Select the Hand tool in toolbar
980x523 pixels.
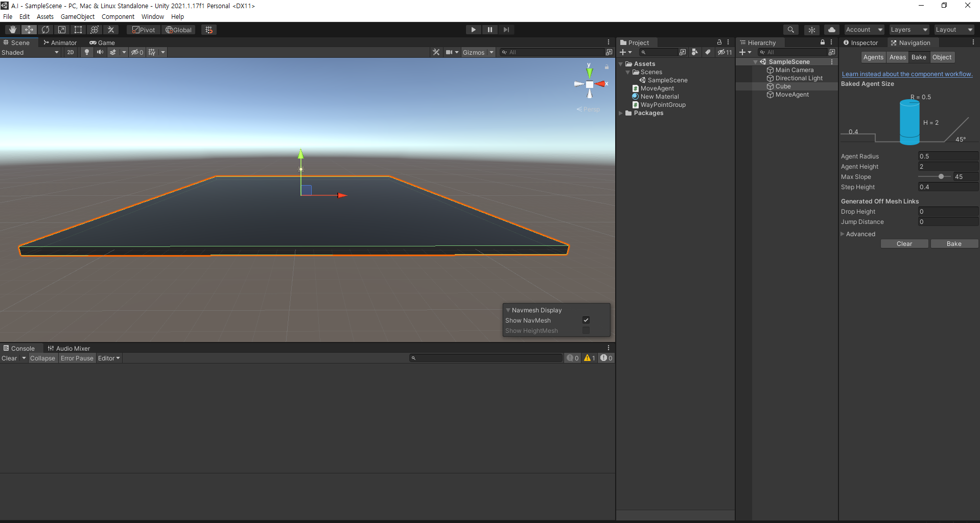[13, 30]
